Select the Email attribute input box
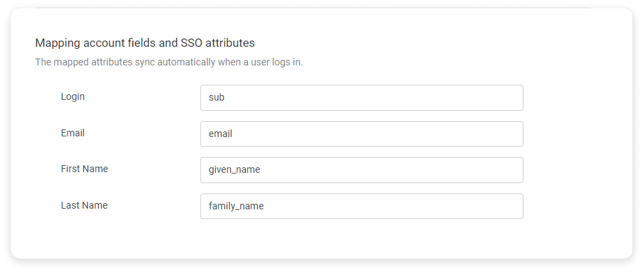The image size is (644, 272). (x=362, y=134)
